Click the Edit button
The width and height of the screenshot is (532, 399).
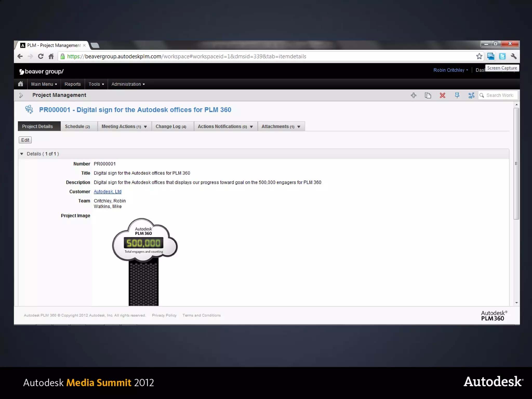pos(25,140)
